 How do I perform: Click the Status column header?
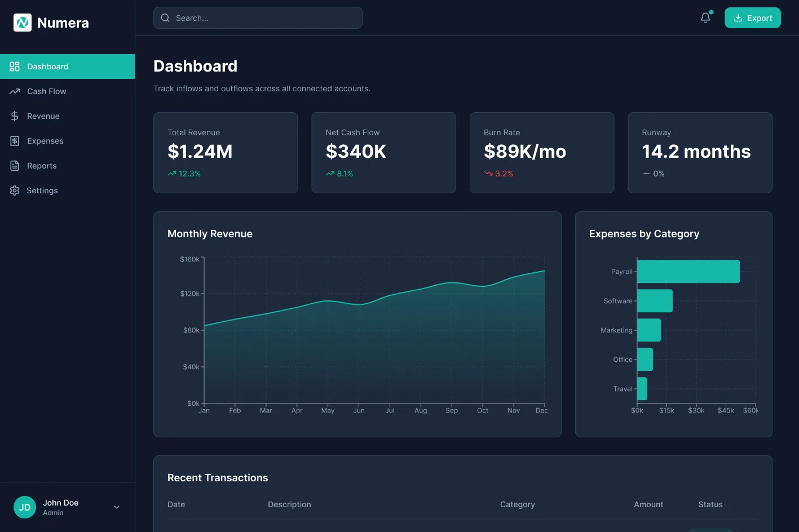710,504
